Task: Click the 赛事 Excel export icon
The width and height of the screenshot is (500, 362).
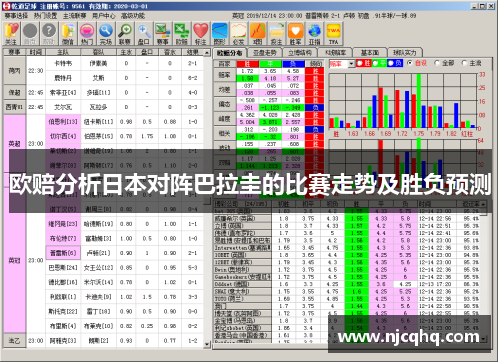Action: 163,33
